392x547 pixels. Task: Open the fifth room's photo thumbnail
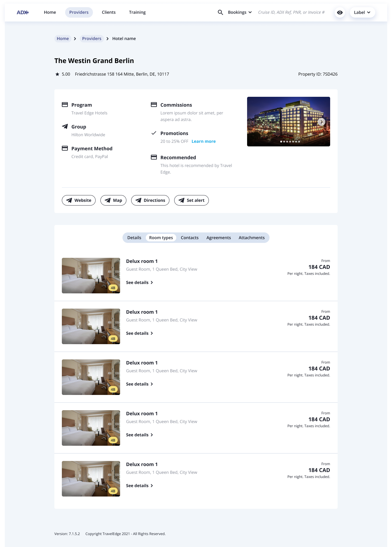(91, 479)
